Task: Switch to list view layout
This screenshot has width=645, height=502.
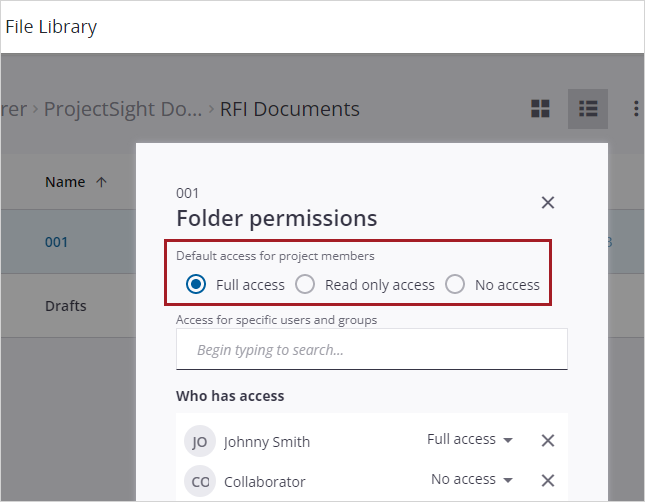Action: (x=588, y=109)
